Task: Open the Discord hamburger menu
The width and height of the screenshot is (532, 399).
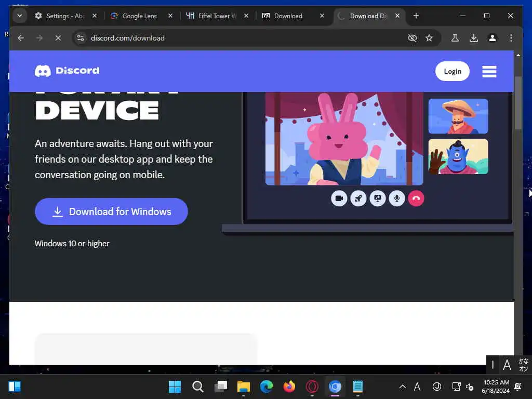Action: [x=489, y=71]
